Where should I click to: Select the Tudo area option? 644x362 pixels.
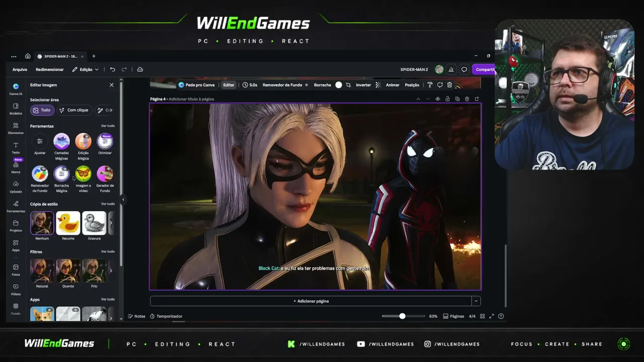click(42, 110)
